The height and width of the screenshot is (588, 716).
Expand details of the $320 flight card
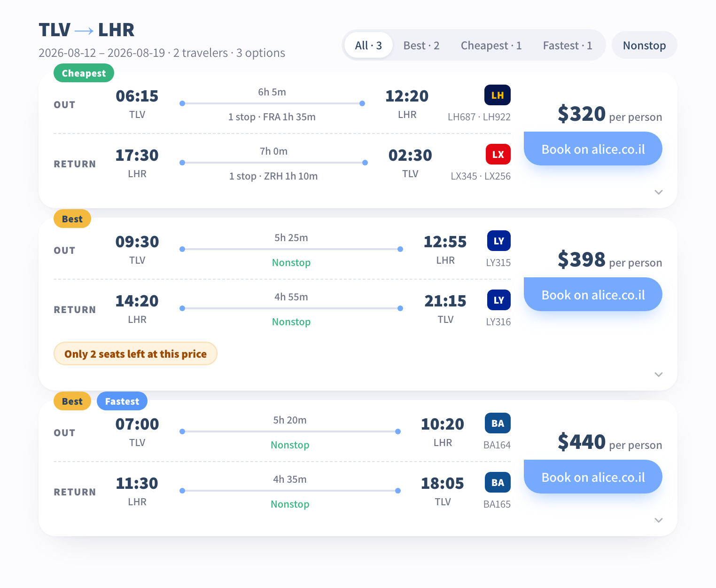[659, 192]
